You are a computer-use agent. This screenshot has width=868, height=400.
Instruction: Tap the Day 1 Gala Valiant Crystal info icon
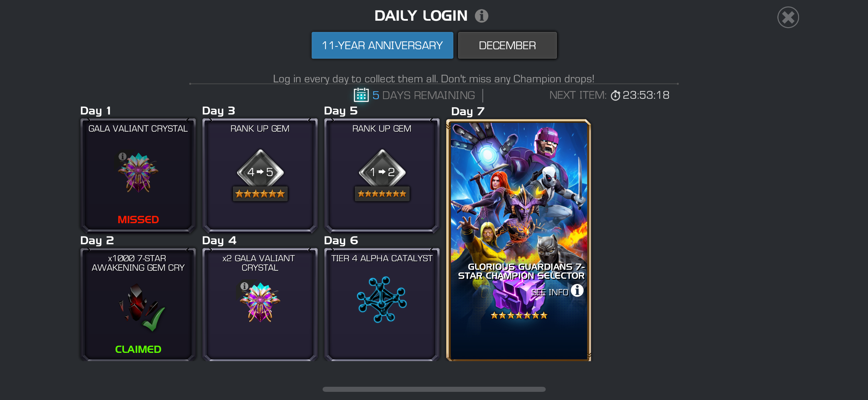click(122, 156)
